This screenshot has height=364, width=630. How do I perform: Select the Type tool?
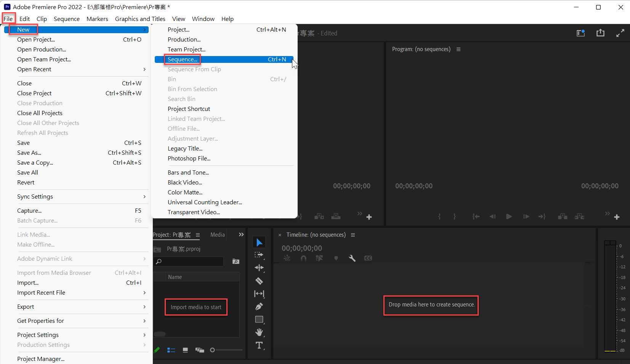259,345
